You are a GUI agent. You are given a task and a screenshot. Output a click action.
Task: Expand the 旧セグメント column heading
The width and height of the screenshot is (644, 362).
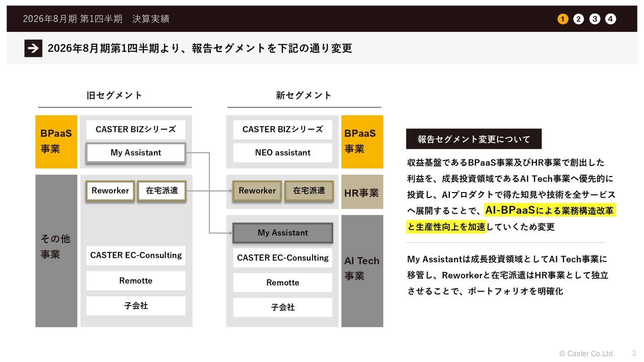(114, 95)
